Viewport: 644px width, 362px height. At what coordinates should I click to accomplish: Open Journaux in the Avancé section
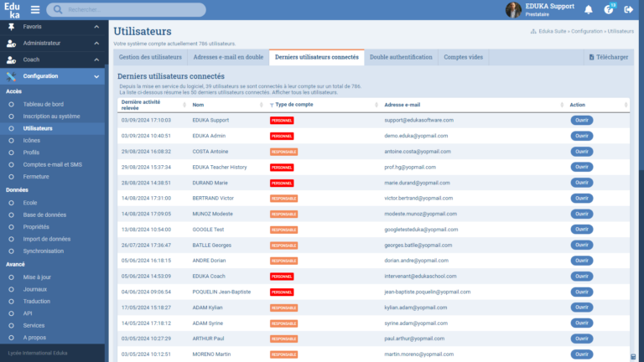click(x=35, y=289)
